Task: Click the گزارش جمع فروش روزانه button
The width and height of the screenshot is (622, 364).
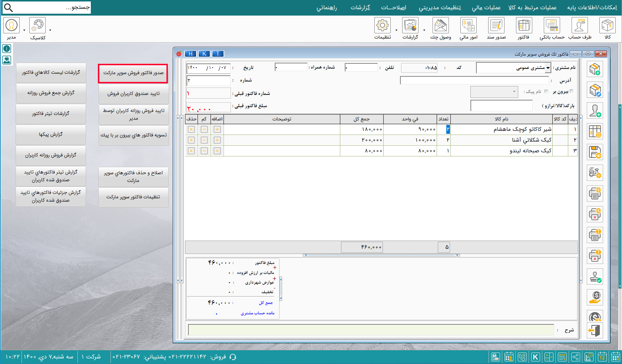Action: pos(51,93)
